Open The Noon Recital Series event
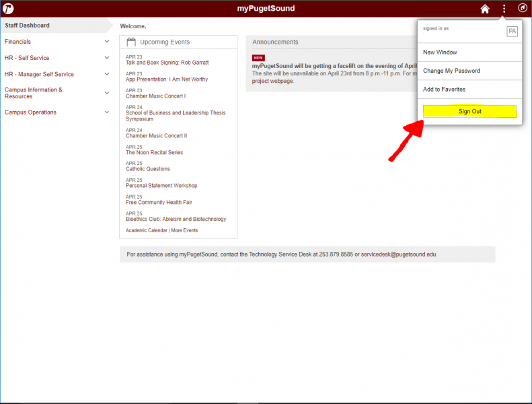This screenshot has width=532, height=404. click(154, 153)
